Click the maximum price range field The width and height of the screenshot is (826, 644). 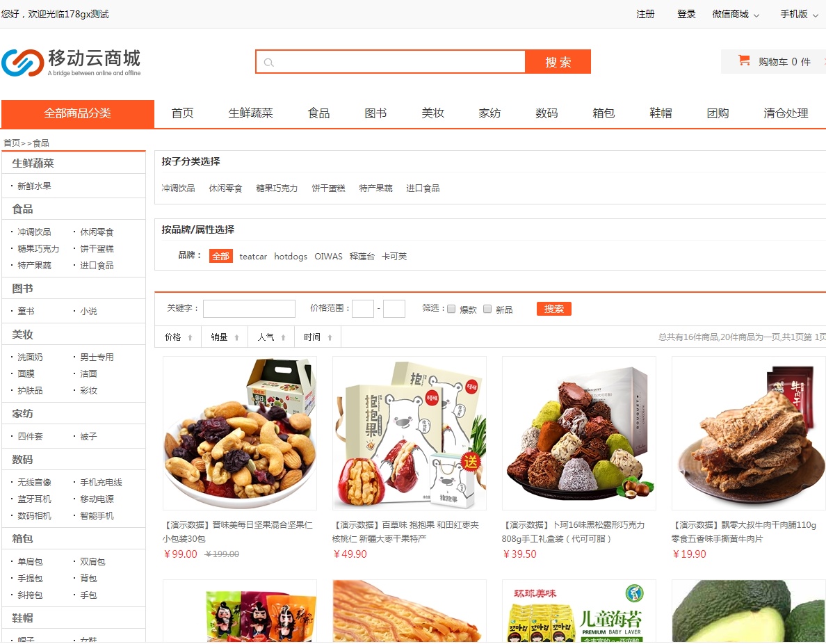[x=394, y=309]
